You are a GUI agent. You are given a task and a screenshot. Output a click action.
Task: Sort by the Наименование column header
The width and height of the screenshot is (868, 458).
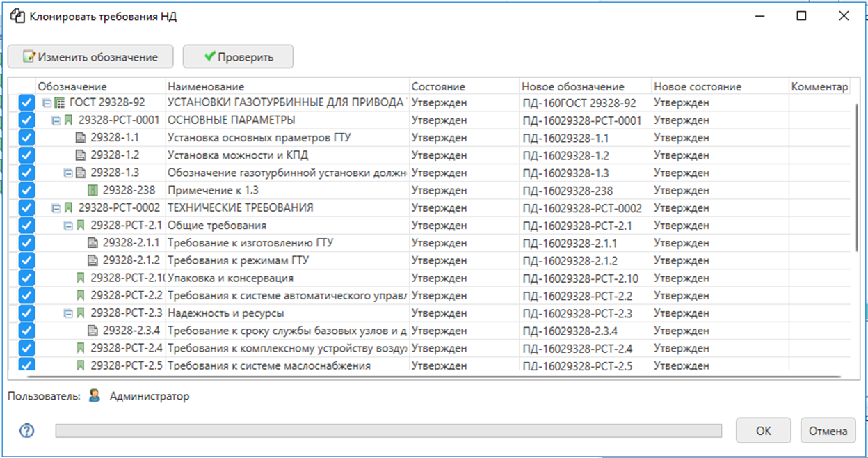(x=206, y=87)
